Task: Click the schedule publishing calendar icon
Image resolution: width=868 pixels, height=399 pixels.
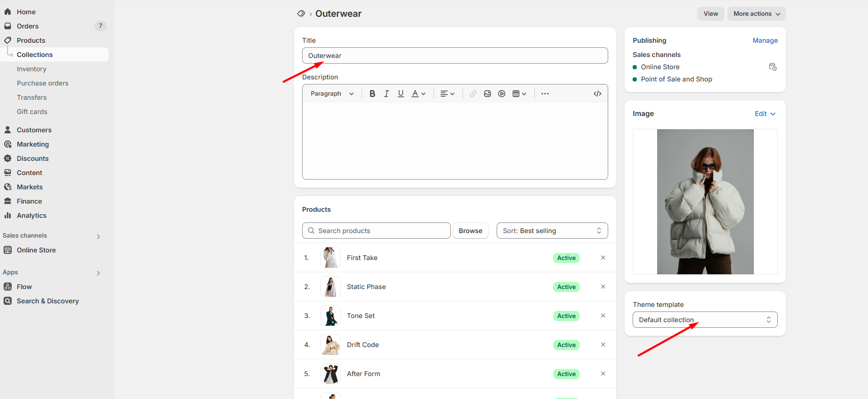Action: coord(773,67)
